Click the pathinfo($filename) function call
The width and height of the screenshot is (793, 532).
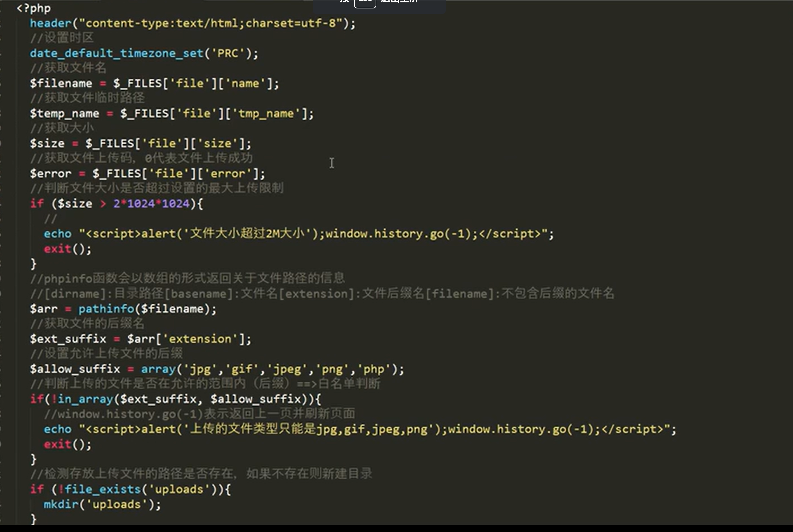click(146, 308)
